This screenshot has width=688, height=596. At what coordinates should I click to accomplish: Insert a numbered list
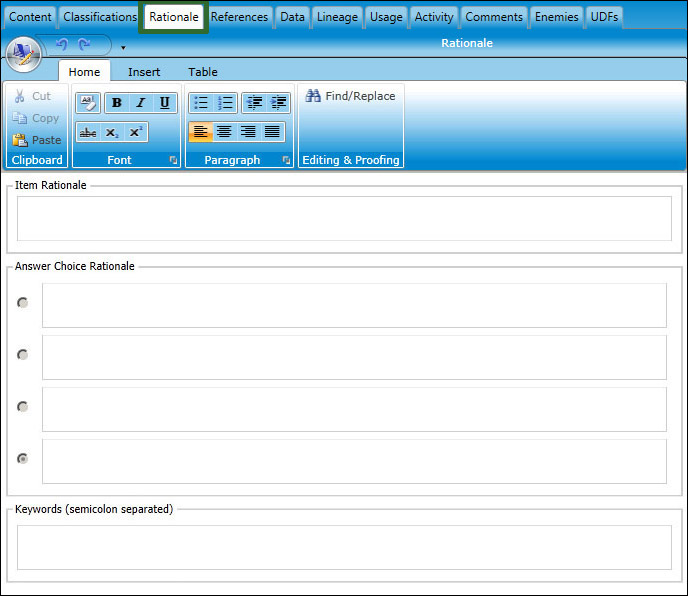(x=225, y=103)
